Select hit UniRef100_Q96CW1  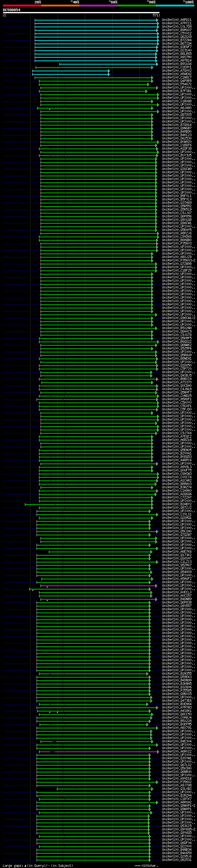(x=176, y=223)
